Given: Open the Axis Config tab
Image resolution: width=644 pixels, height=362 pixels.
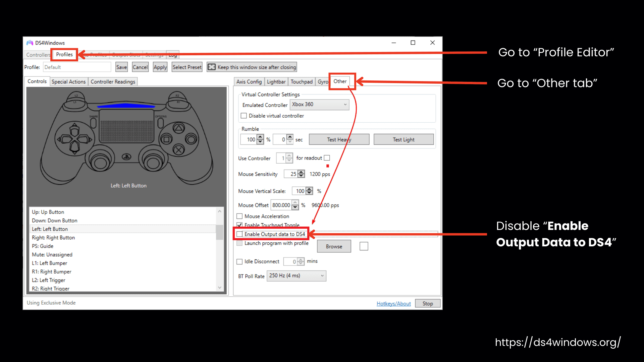Looking at the screenshot, I should (x=249, y=81).
